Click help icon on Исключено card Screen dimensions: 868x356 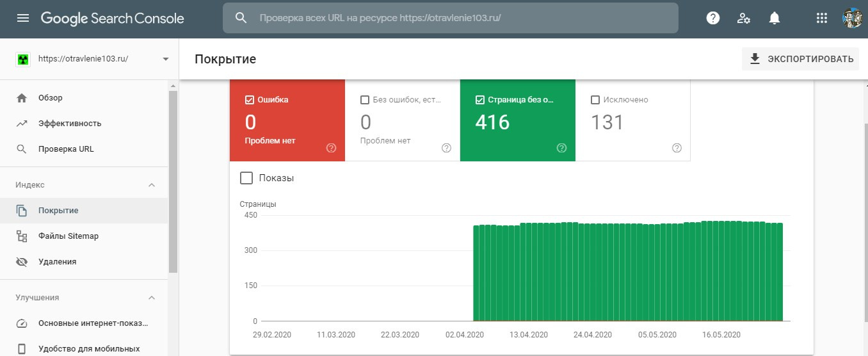click(x=677, y=148)
